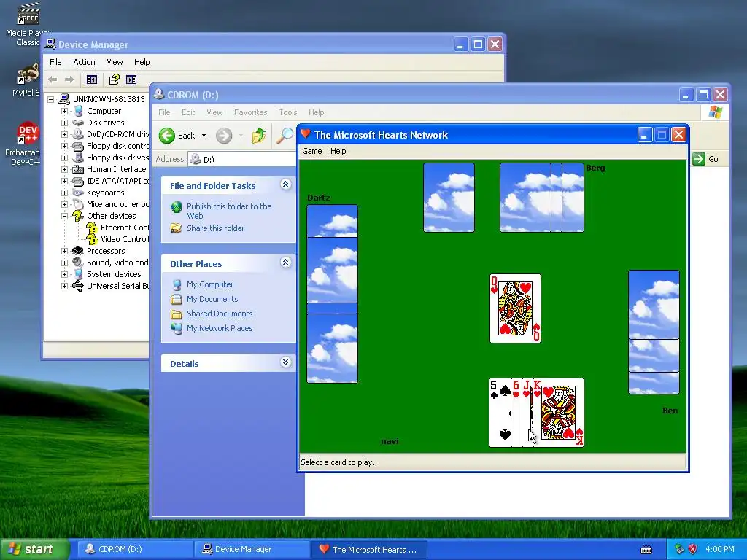Click the taskbar clock 4:00 PM
Viewport: 747px width, 560px height.
click(x=720, y=549)
